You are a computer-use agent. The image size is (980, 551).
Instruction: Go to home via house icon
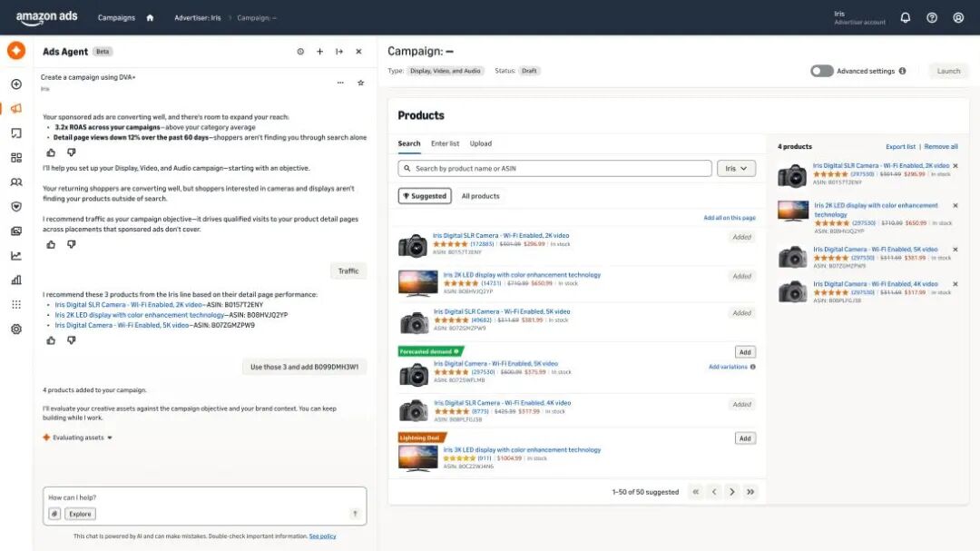[150, 17]
